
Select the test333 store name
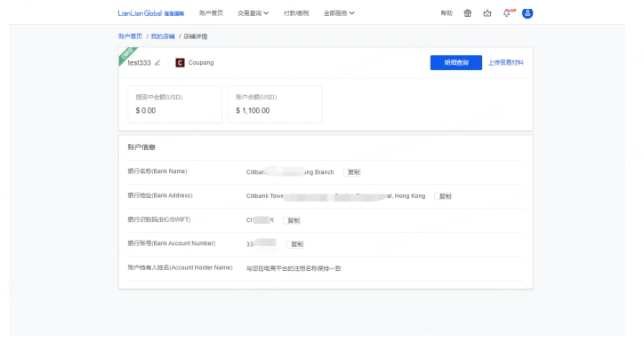coord(140,63)
